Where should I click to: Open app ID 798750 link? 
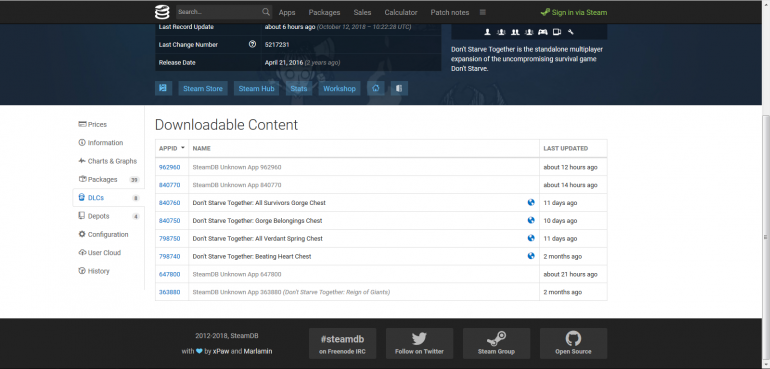pyautogui.click(x=169, y=238)
